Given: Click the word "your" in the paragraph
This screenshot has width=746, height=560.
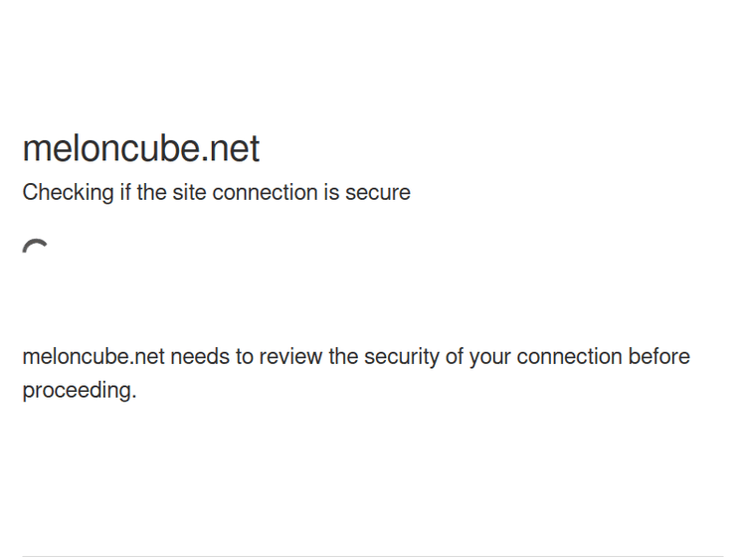Looking at the screenshot, I should tap(489, 357).
